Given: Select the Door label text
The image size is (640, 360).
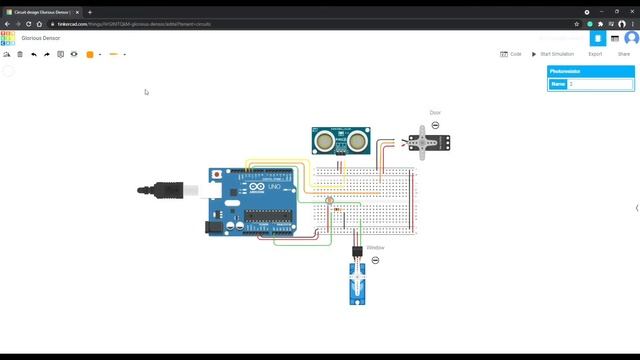Looking at the screenshot, I should coord(435,112).
